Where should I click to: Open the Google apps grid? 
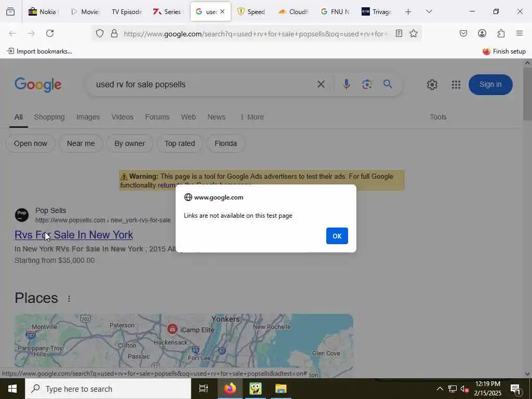456,85
